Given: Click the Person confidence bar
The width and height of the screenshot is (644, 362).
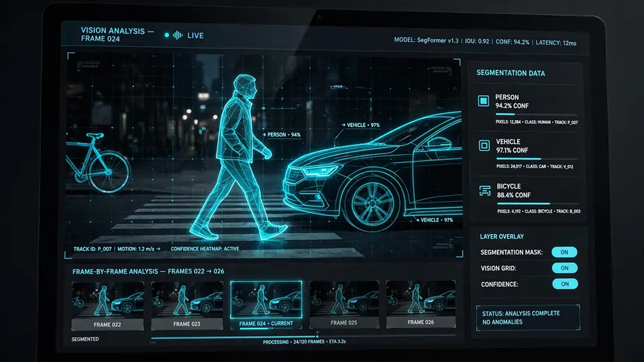Looking at the screenshot, I should click(536, 115).
